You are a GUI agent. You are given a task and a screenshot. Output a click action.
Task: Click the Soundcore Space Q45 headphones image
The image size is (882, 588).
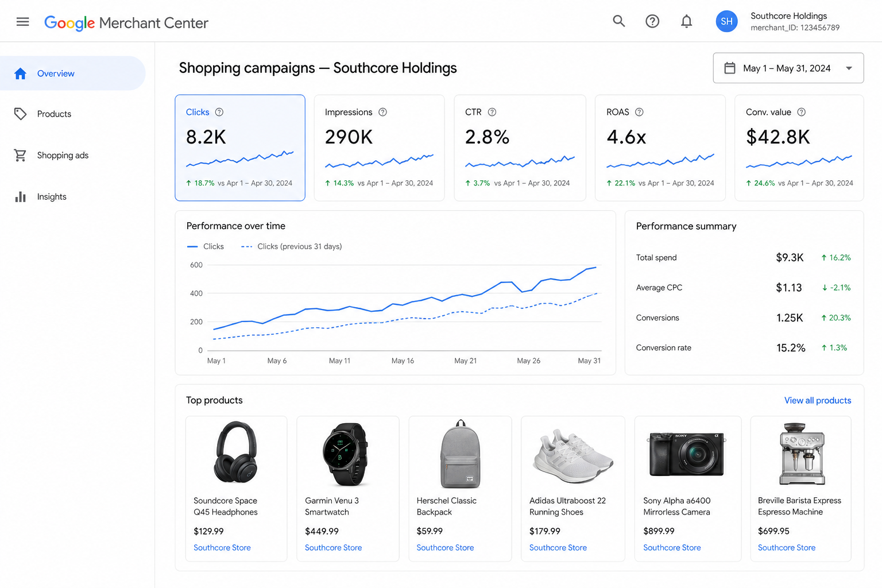tap(236, 452)
